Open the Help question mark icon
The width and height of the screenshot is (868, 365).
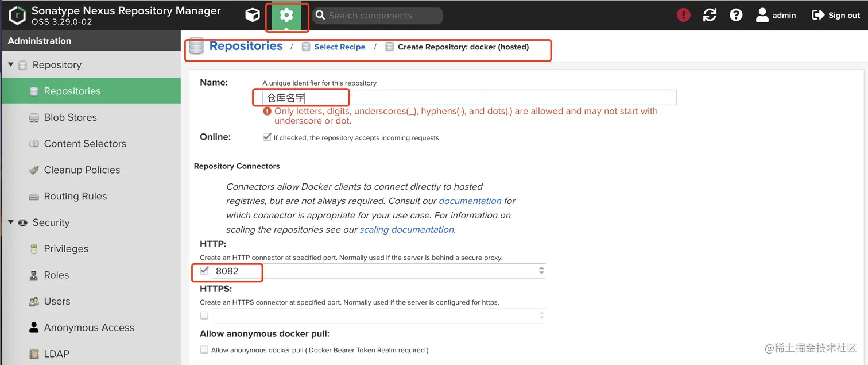point(736,16)
